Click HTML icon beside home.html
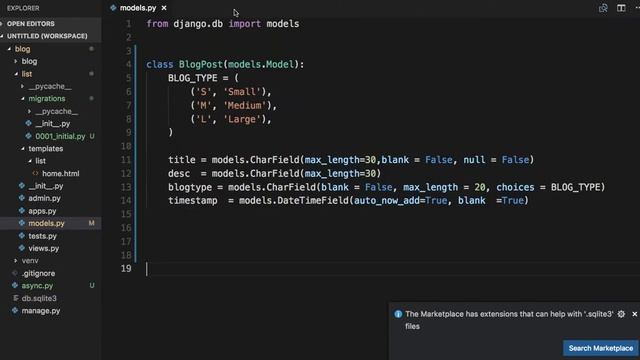 [x=35, y=173]
